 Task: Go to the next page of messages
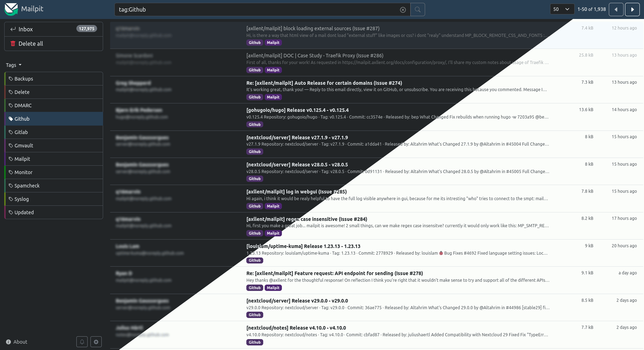(632, 9)
